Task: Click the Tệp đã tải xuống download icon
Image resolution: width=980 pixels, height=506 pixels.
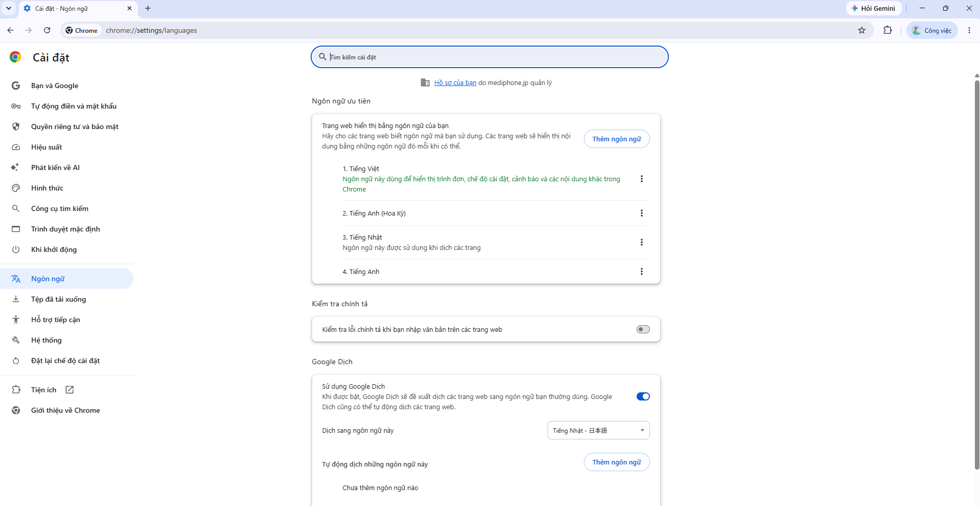Action: (16, 299)
